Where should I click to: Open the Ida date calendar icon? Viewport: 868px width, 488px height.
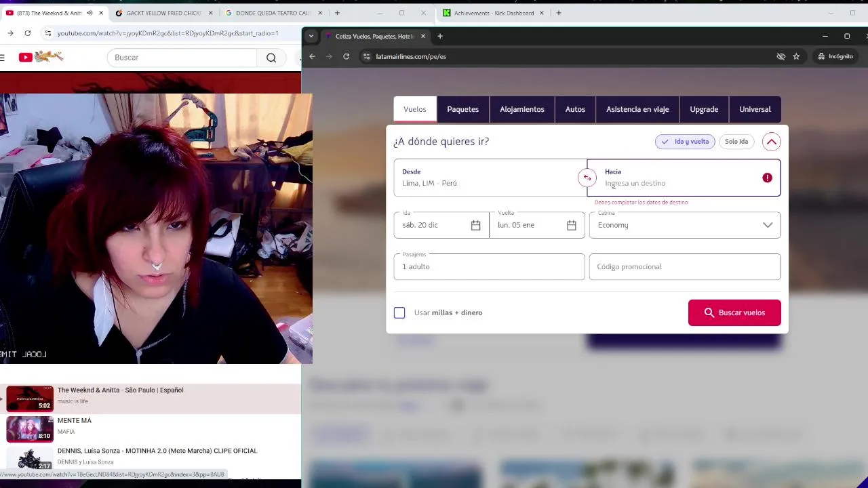(x=475, y=225)
